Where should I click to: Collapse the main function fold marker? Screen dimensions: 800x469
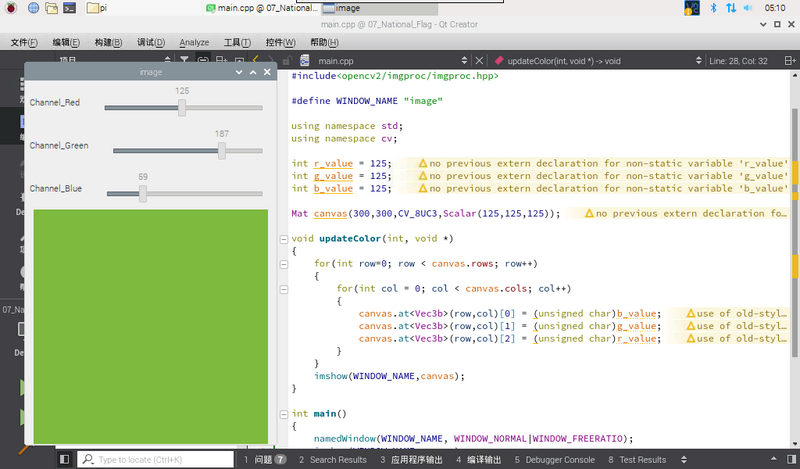(284, 414)
